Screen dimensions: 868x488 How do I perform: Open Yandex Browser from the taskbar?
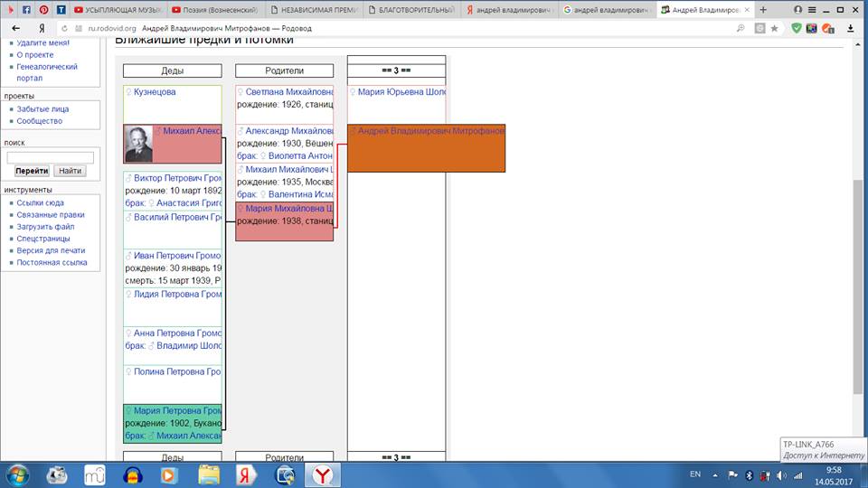tap(323, 474)
